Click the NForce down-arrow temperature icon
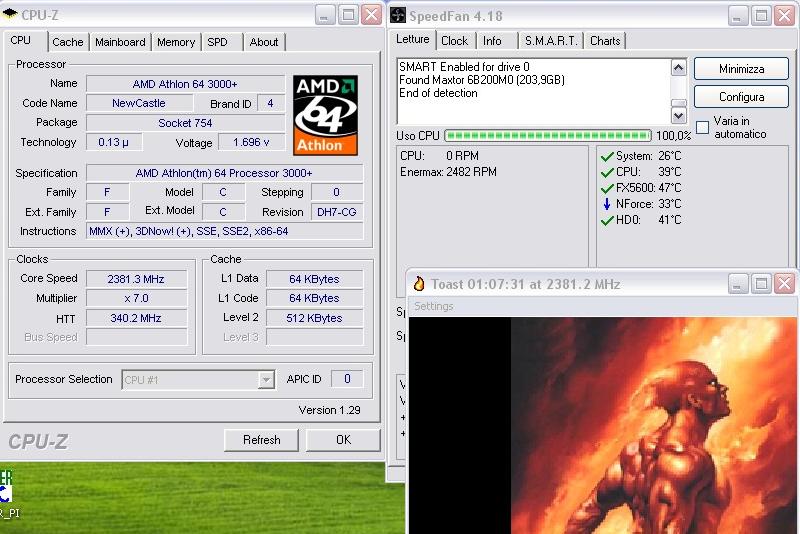Image resolution: width=800 pixels, height=534 pixels. point(607,204)
